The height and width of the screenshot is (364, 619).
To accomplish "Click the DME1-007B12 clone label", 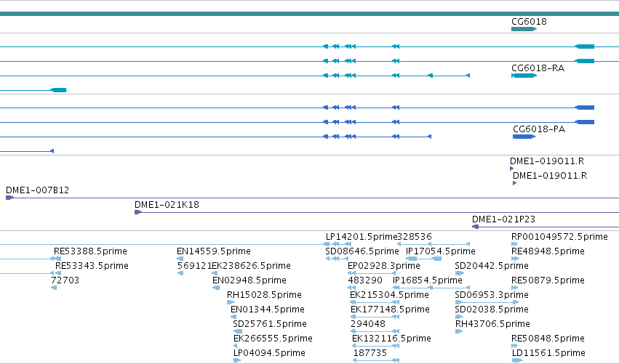I will [38, 190].
